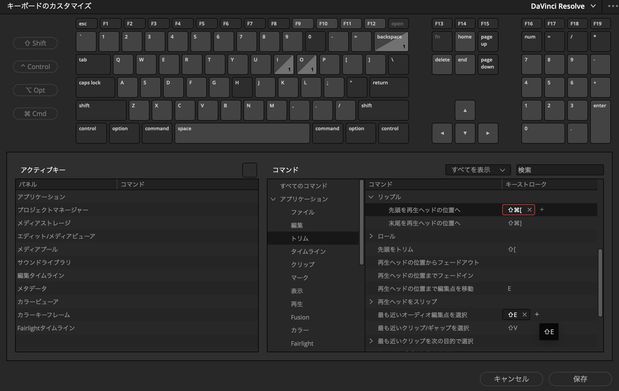Select the 表示 category
This screenshot has width=619, height=391.
(297, 291)
